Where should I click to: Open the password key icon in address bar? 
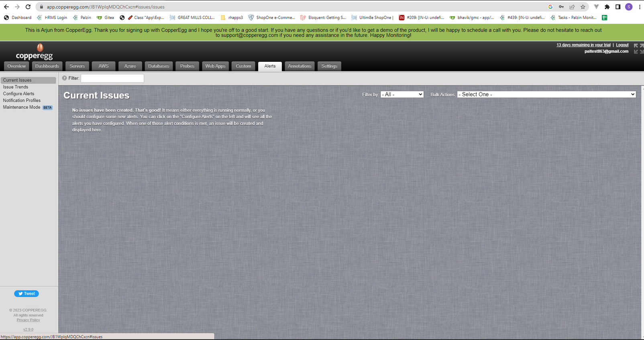[561, 7]
